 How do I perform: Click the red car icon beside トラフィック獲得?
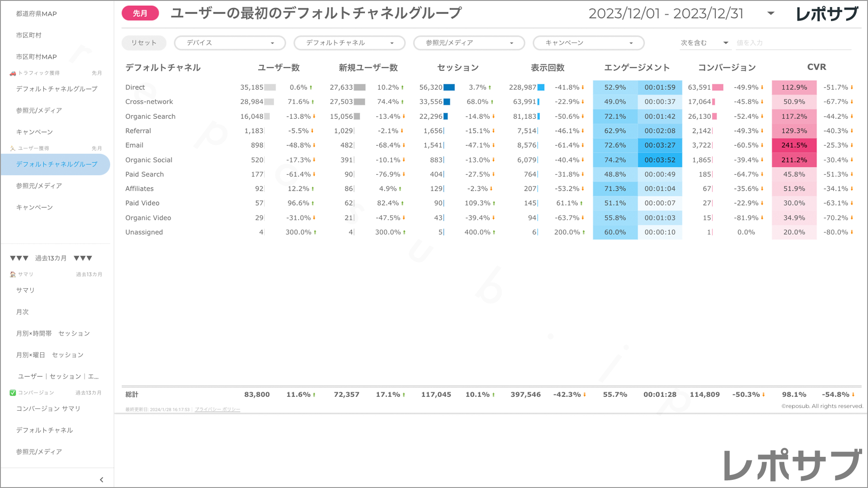pos(13,73)
